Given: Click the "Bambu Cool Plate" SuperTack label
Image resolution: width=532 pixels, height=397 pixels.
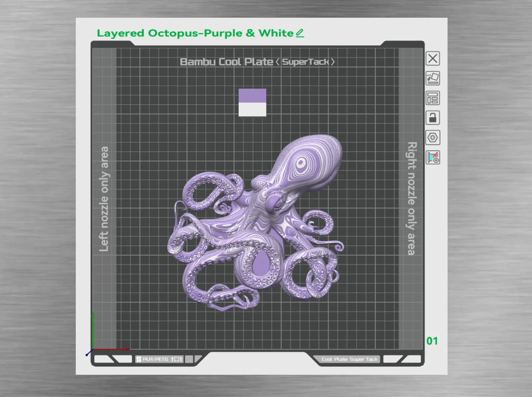Looking at the screenshot, I should tap(257, 62).
